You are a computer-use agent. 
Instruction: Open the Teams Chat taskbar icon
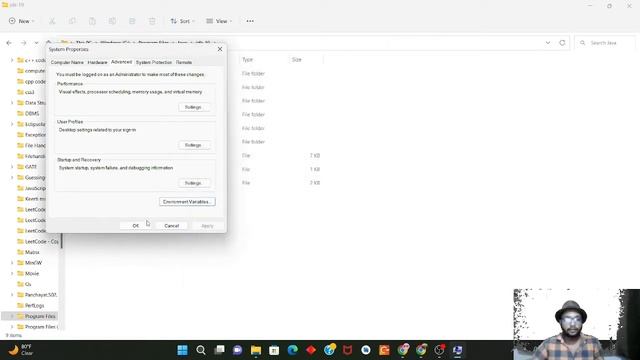[x=238, y=350]
